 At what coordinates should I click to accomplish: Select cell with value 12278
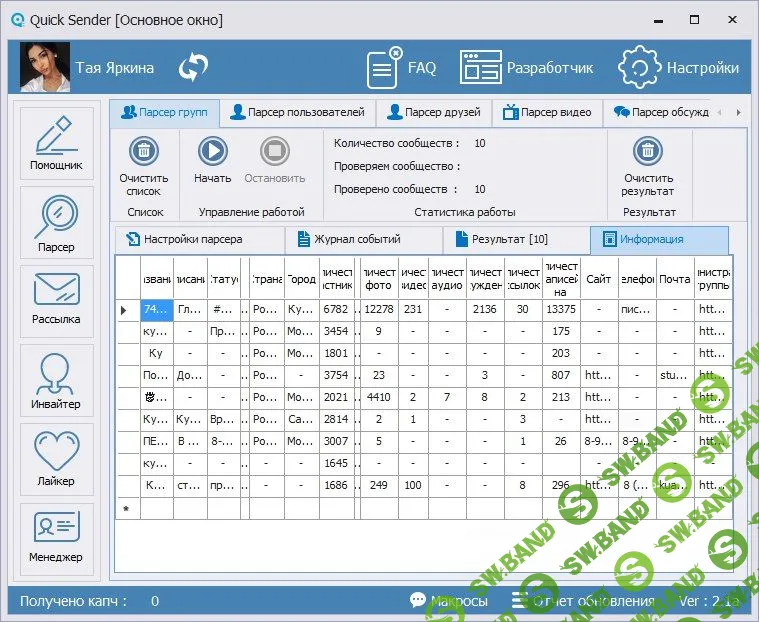pos(379,309)
